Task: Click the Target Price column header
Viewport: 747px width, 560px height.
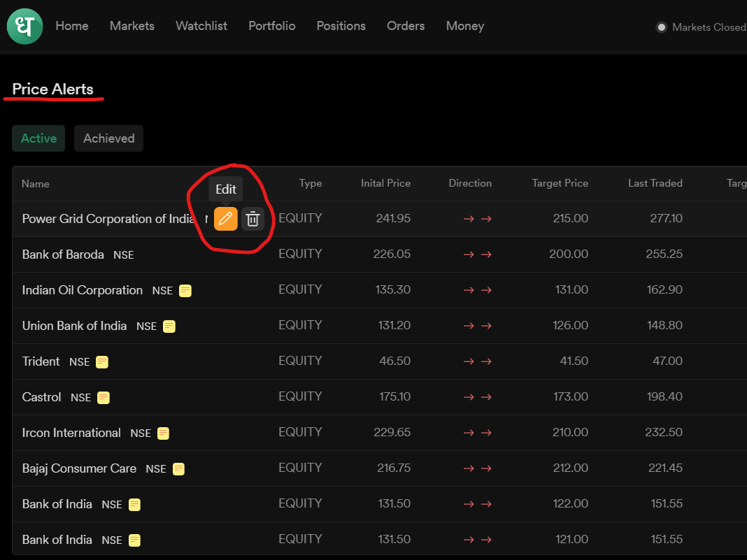Action: coord(560,183)
